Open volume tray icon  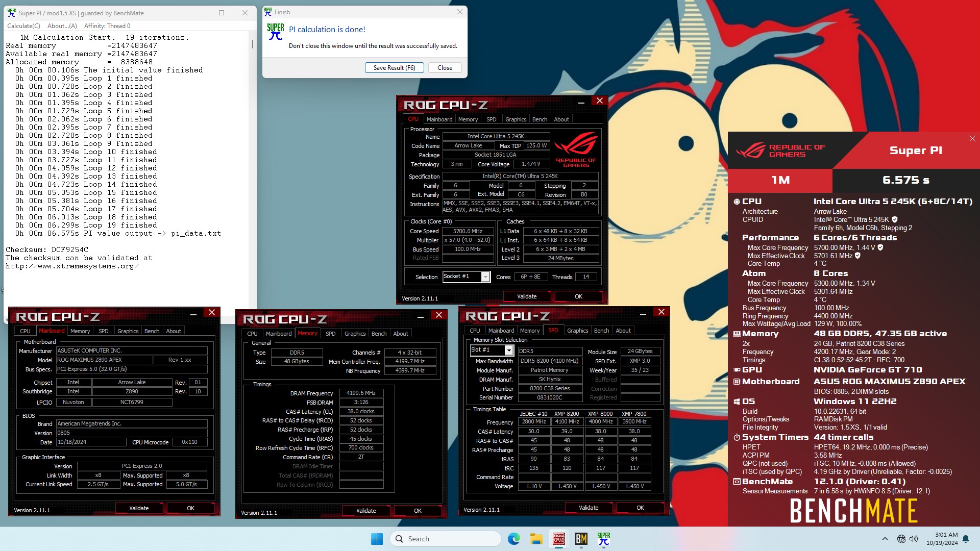pos(914,539)
